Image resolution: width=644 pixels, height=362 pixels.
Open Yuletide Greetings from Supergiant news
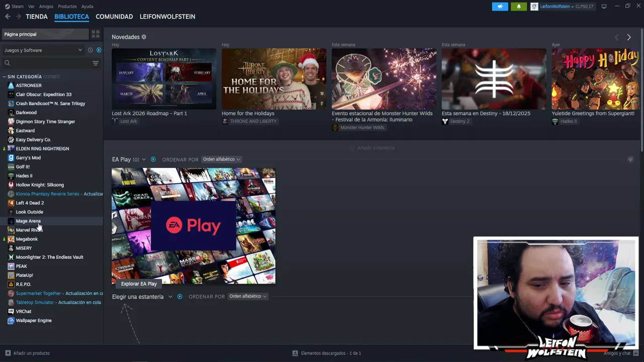(595, 79)
